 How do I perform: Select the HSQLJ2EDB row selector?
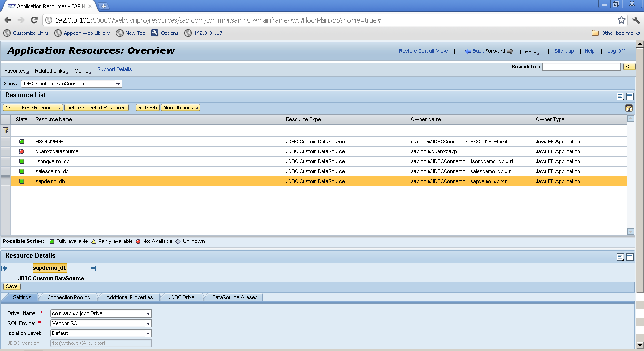coord(6,142)
